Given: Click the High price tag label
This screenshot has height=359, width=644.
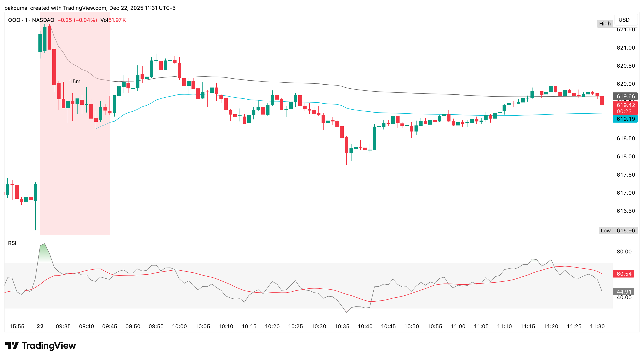Looking at the screenshot, I should coord(604,24).
